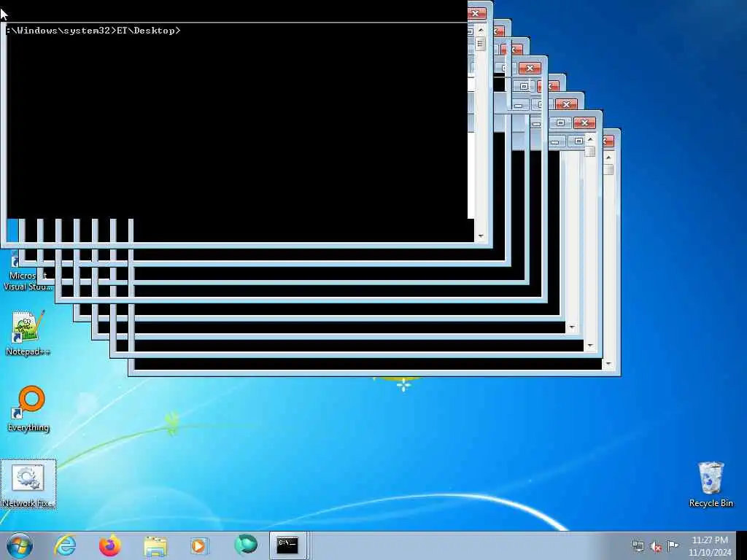
Task: Click scroll-down arrow of second-to-rear console window
Action: [590, 346]
